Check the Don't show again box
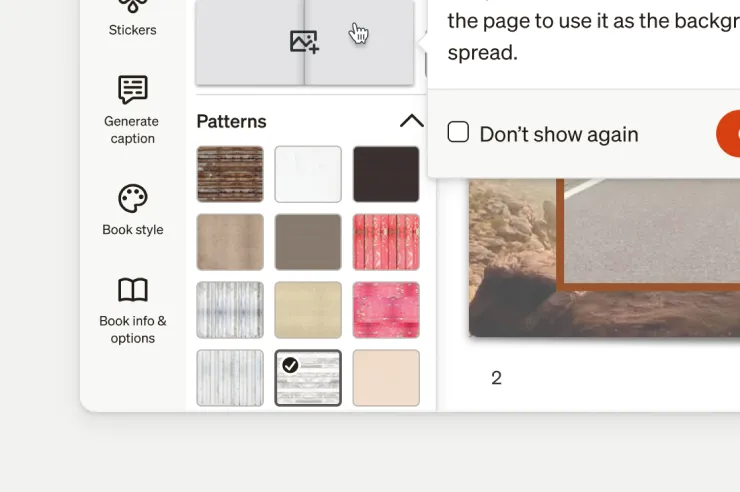 click(x=458, y=132)
